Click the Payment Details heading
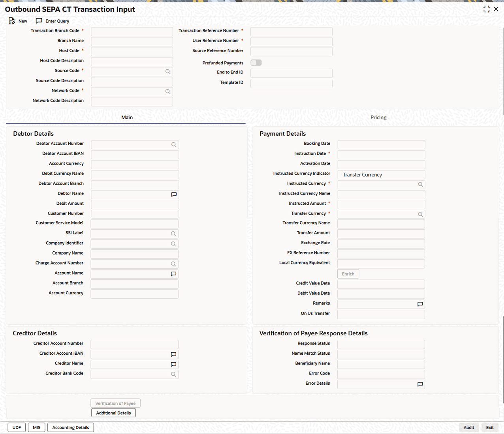Screen dimensions: 504x434 click(283, 134)
